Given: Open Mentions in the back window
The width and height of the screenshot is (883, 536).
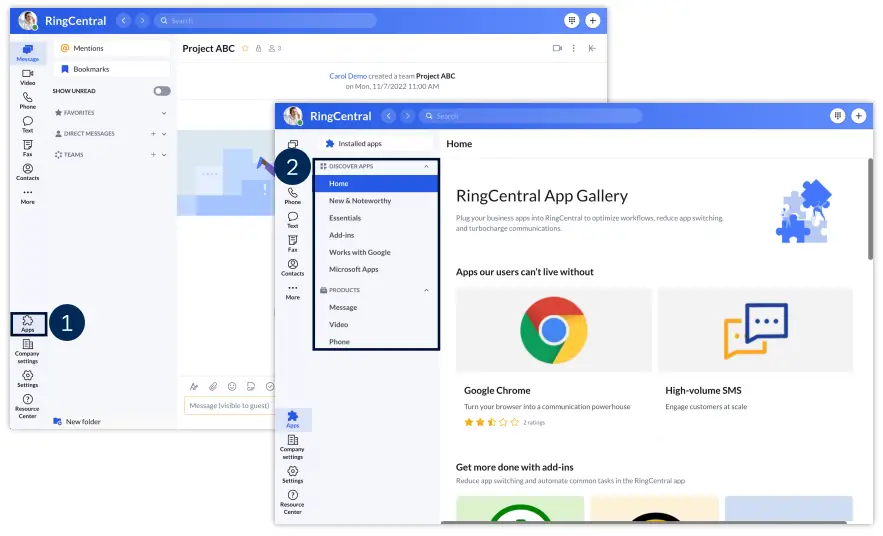Looking at the screenshot, I should pyautogui.click(x=112, y=48).
